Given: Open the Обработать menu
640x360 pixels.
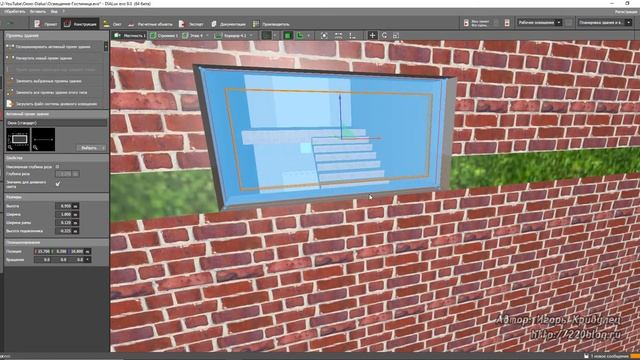Looking at the screenshot, I should (x=14, y=11).
